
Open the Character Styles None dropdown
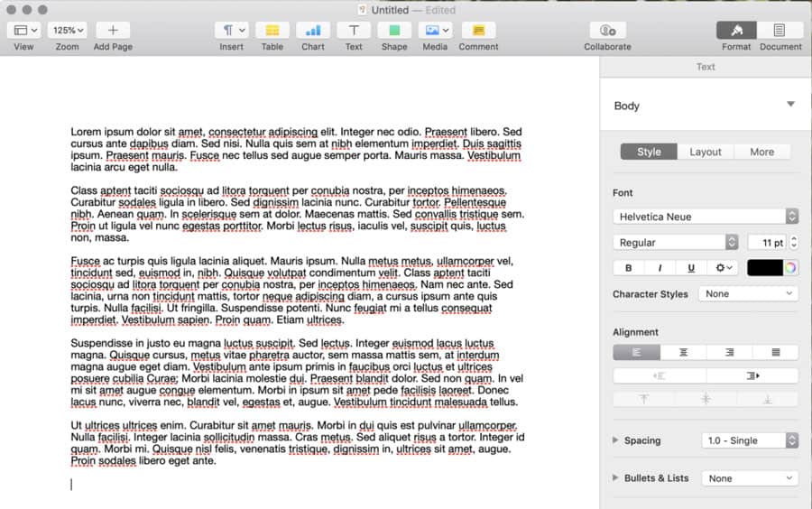tap(748, 293)
